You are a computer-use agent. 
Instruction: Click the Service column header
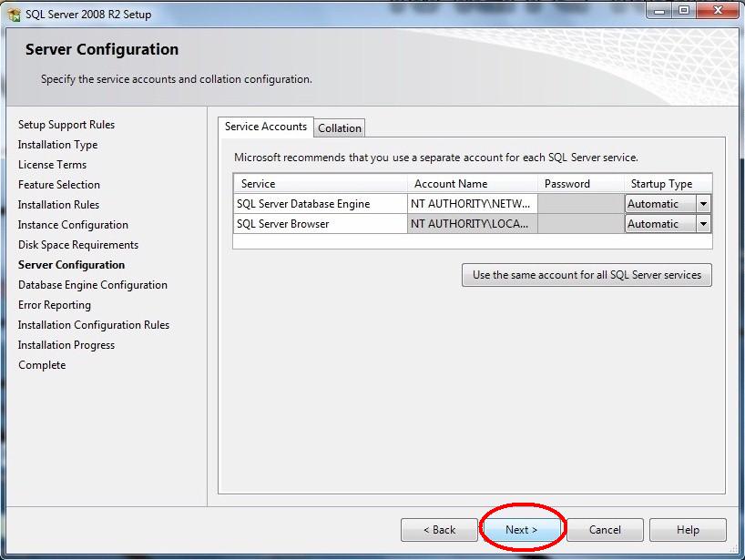click(x=321, y=184)
